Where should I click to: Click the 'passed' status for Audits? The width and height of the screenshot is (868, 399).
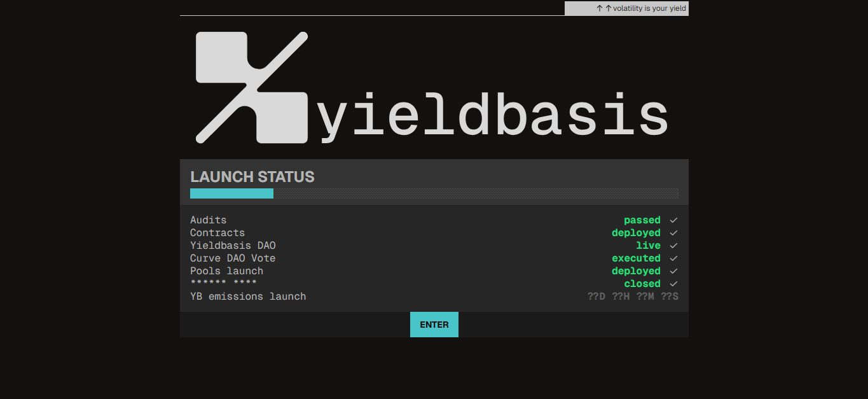642,220
